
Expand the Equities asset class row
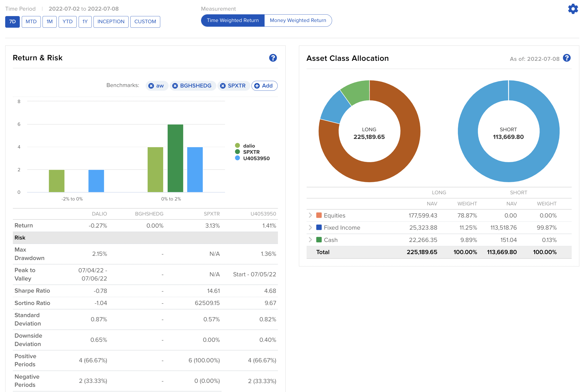(310, 216)
